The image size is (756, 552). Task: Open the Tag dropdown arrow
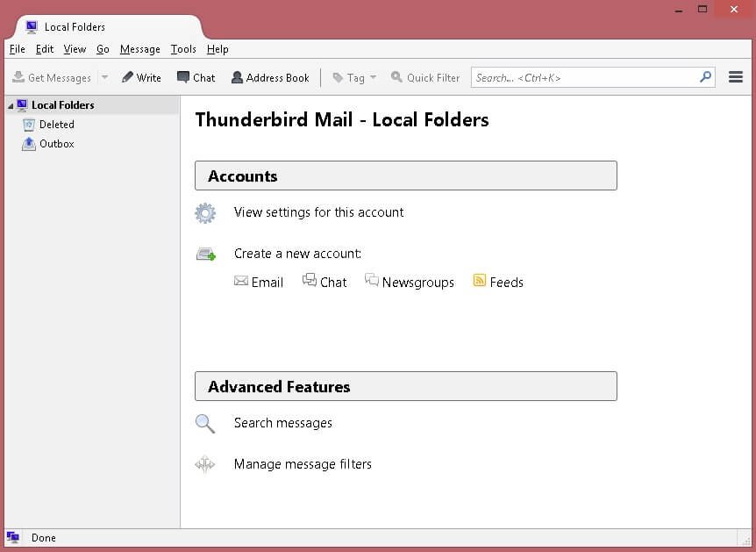click(x=374, y=77)
